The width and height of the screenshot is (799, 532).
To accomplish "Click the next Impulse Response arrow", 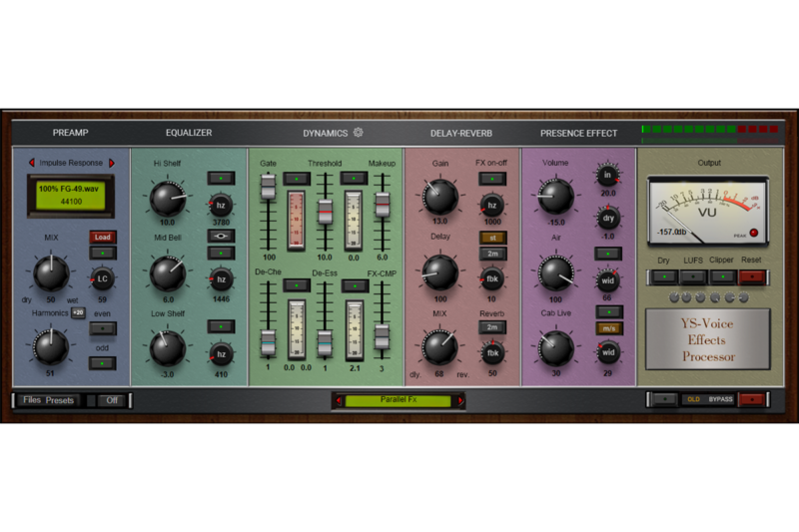I will pyautogui.click(x=112, y=163).
